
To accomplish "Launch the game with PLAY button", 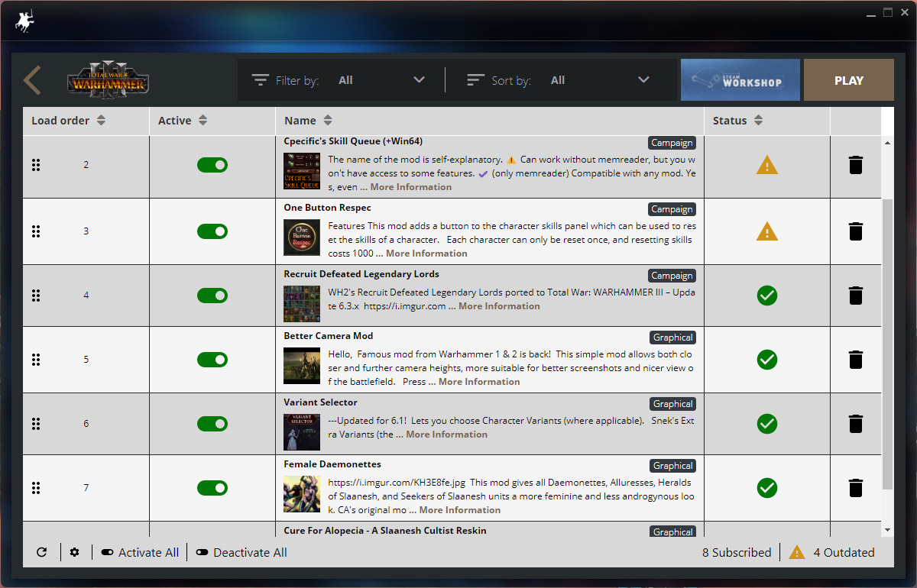I will click(849, 80).
